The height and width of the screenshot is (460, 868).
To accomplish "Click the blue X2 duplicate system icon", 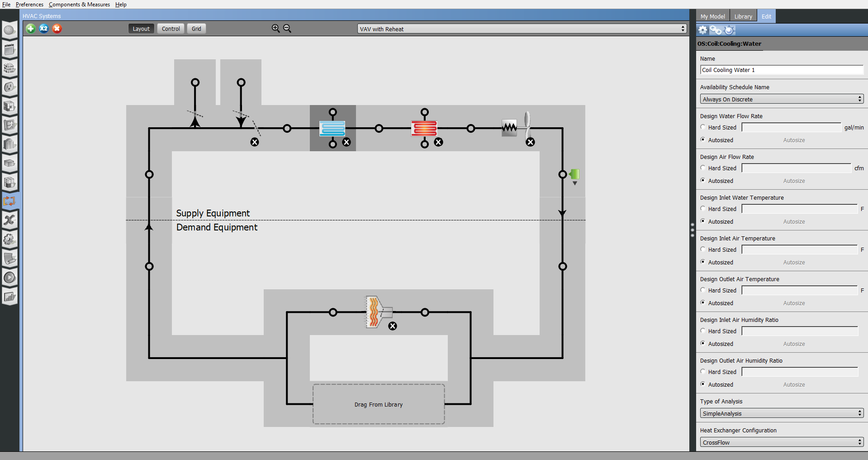I will point(43,29).
